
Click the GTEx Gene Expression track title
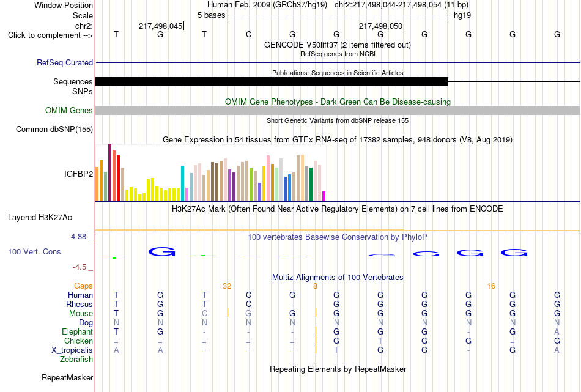pos(338,140)
